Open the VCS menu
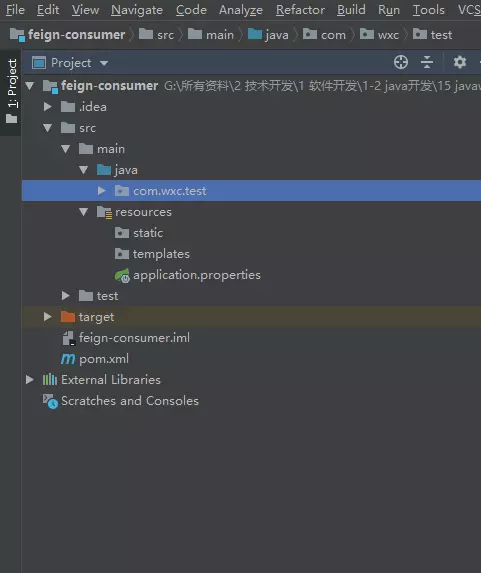The height and width of the screenshot is (573, 481). click(x=469, y=10)
